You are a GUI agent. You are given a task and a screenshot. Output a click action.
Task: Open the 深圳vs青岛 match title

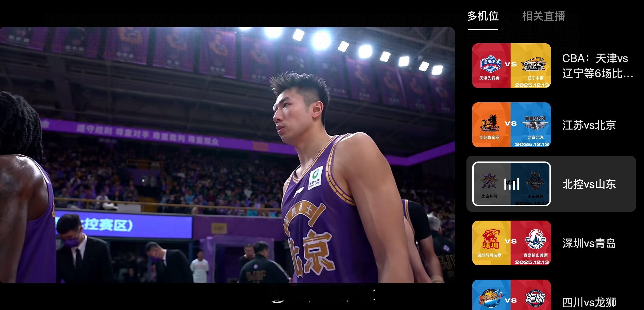[x=589, y=243]
